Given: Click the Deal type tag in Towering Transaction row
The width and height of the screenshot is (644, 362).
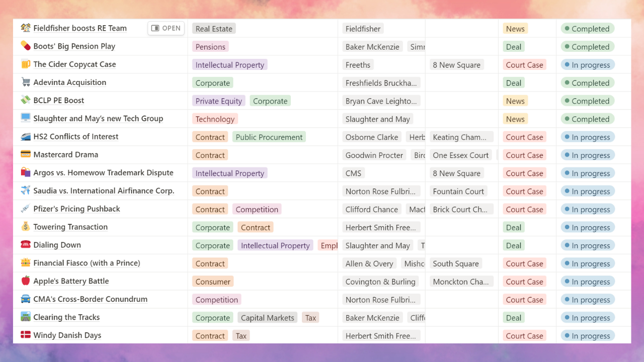Looking at the screenshot, I should coord(514,228).
